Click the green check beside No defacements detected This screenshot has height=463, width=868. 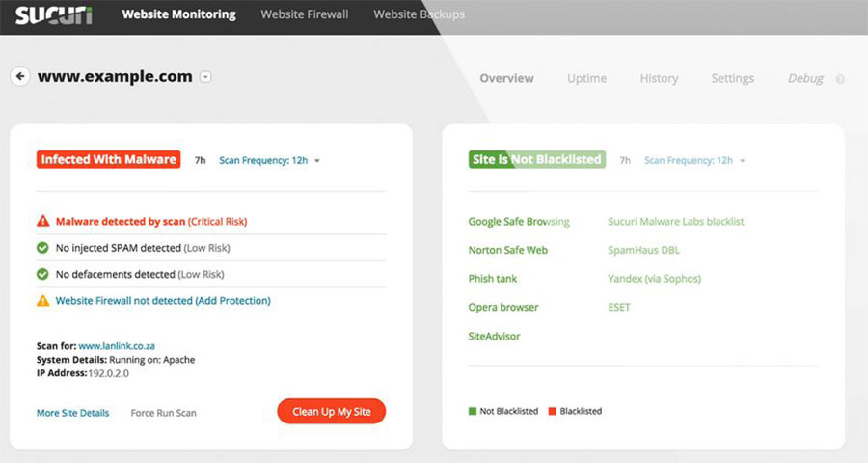pos(42,274)
